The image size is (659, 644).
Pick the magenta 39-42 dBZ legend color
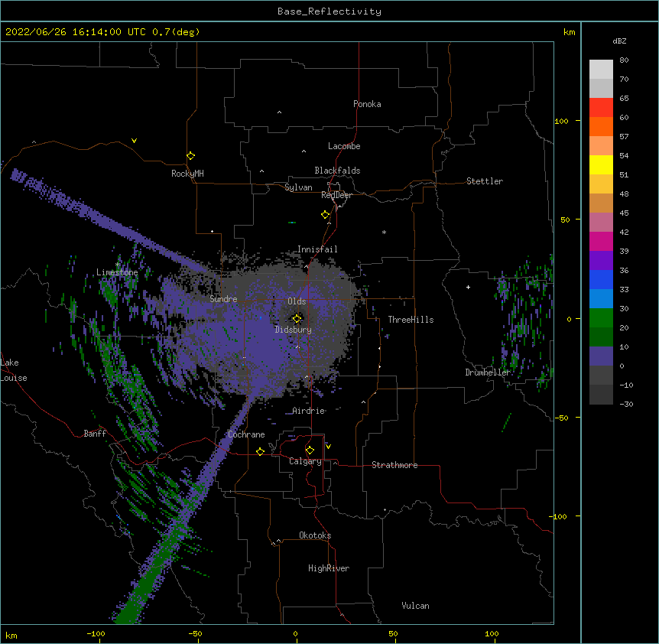(x=601, y=241)
